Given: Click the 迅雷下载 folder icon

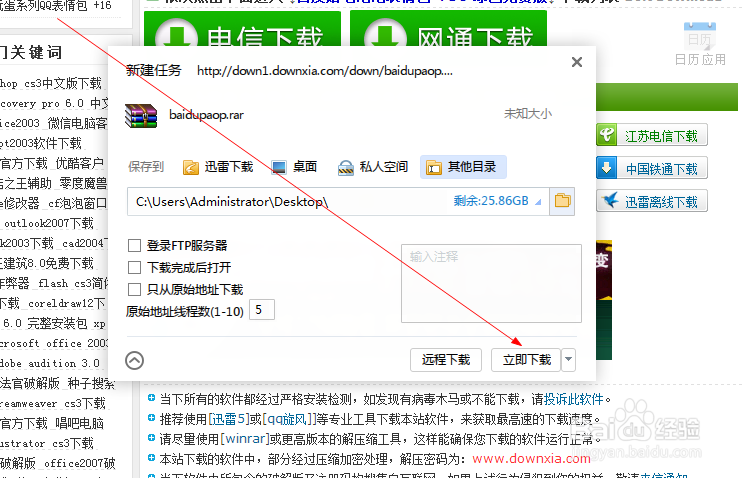Looking at the screenshot, I should 191,168.
